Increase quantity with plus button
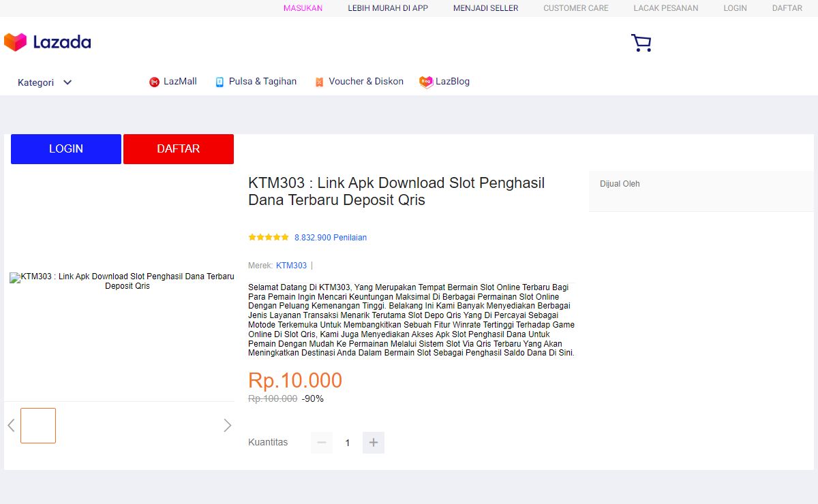Screen dimensions: 818x504 (374, 443)
